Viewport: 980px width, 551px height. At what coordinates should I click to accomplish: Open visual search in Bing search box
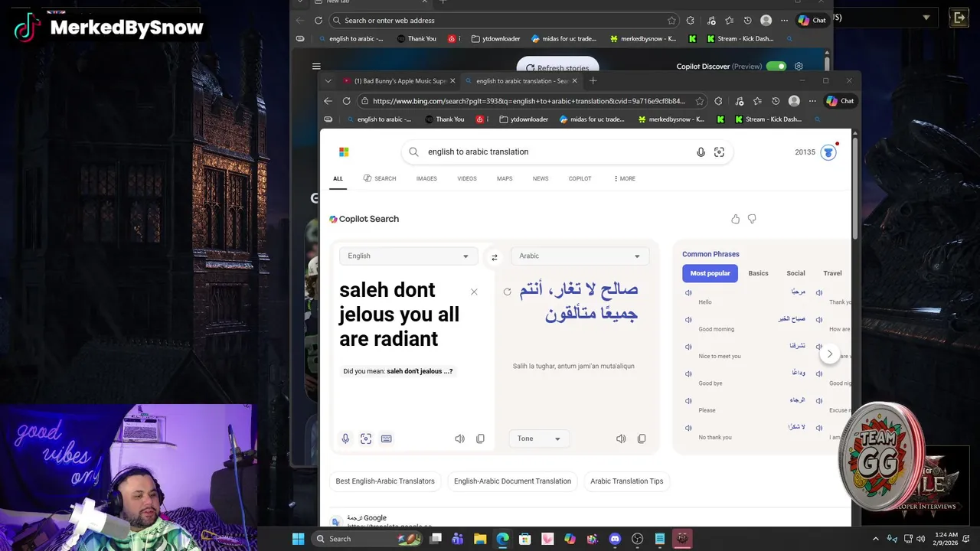pos(719,152)
